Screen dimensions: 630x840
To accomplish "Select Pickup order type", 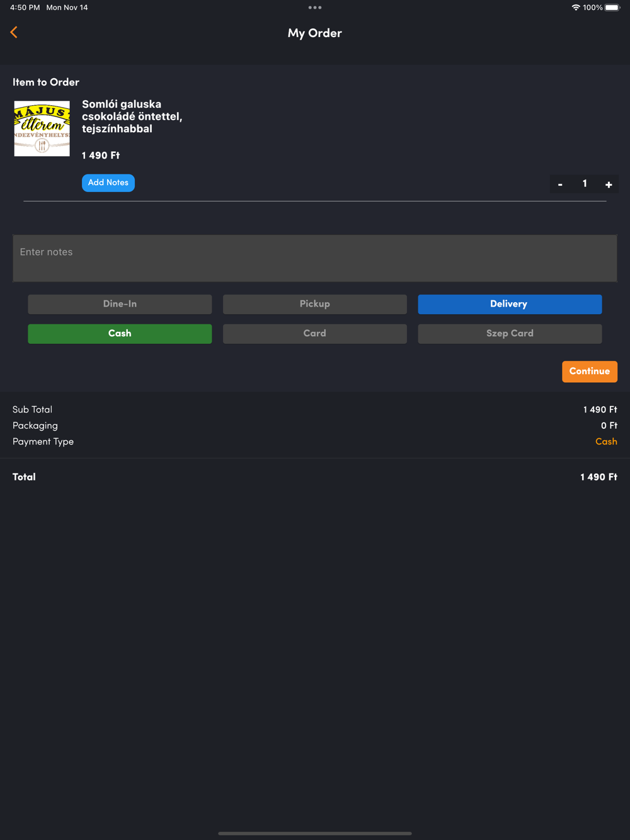I will (315, 304).
